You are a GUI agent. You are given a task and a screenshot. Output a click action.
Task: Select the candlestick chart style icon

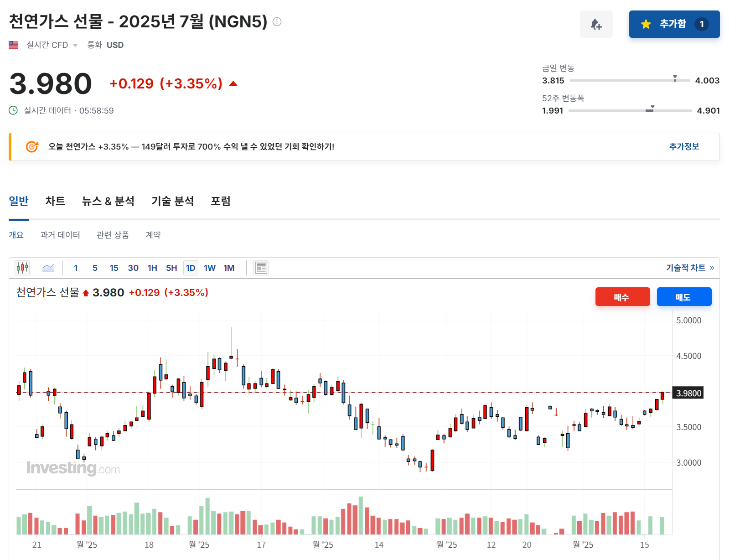click(x=22, y=268)
